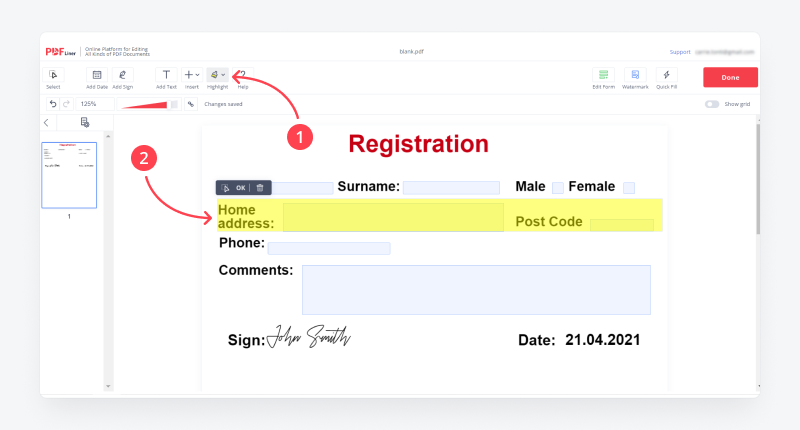Open the Watermark tool
Screen dimensions: 800x430
[x=635, y=75]
